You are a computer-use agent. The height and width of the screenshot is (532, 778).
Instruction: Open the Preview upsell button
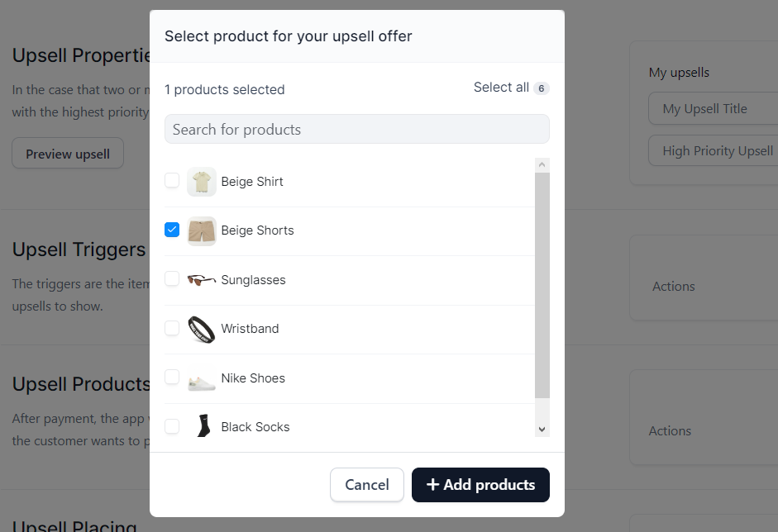(68, 153)
